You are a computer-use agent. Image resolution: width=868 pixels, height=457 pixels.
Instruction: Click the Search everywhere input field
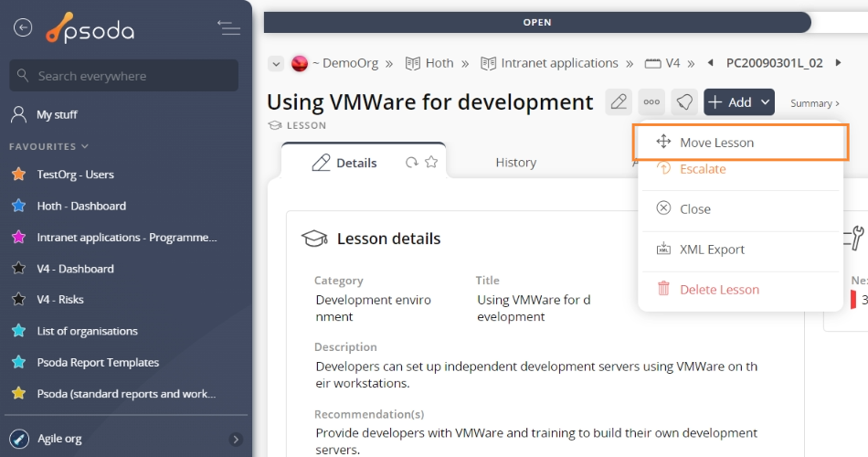pos(124,75)
